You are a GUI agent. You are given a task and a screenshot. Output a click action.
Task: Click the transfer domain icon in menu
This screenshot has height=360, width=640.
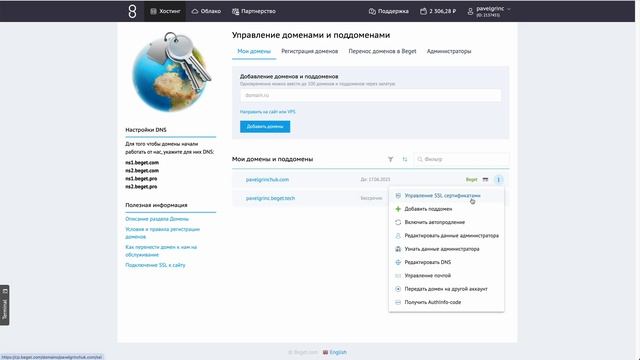pyautogui.click(x=398, y=289)
